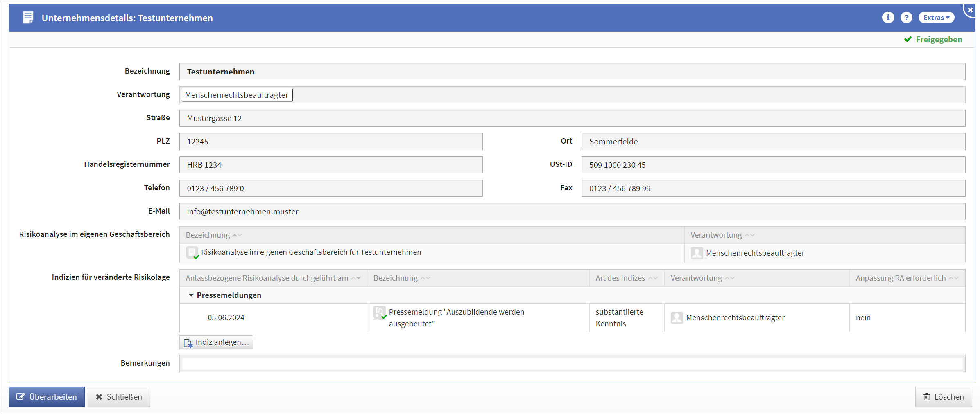Click Indiz anlegen button
The height and width of the screenshot is (414, 980).
pos(216,342)
